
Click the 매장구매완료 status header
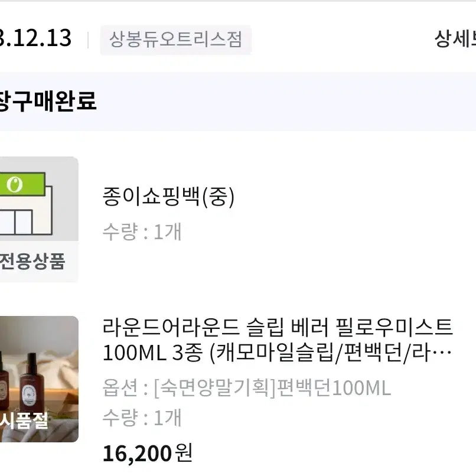click(48, 101)
